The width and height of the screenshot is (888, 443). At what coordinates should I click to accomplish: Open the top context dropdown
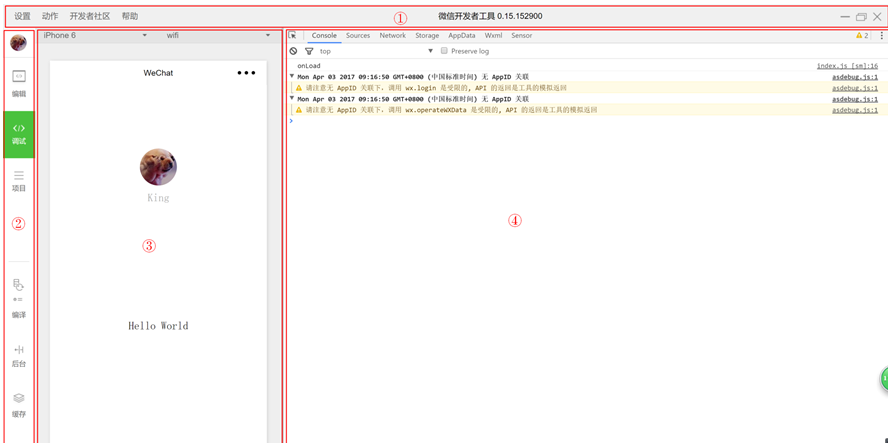click(376, 51)
